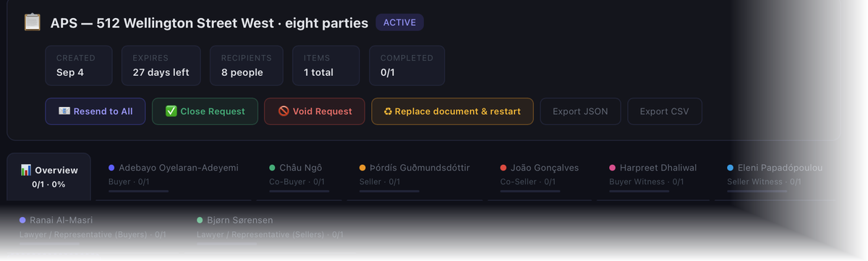The width and height of the screenshot is (868, 261).
Task: Click Replace document & restart
Action: [x=452, y=111]
